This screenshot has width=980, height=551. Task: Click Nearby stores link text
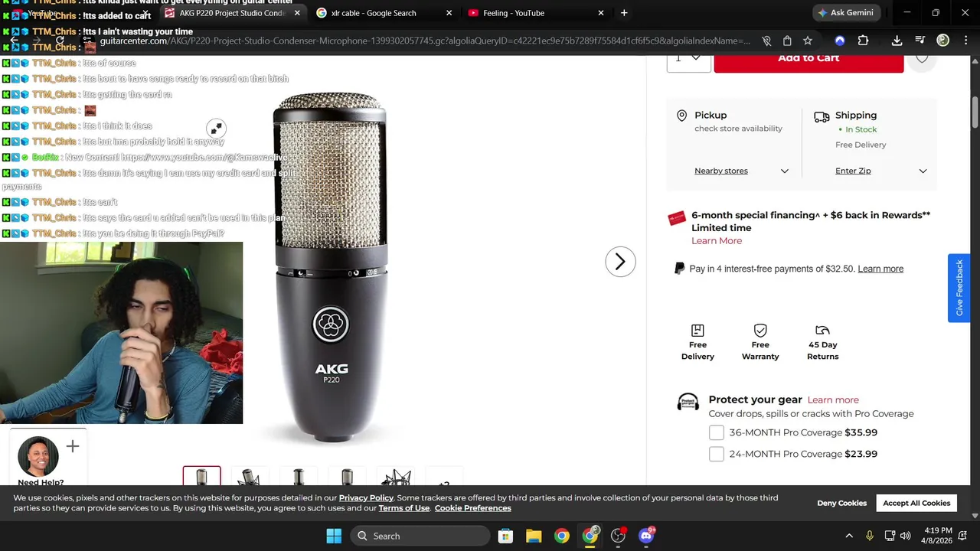click(721, 171)
